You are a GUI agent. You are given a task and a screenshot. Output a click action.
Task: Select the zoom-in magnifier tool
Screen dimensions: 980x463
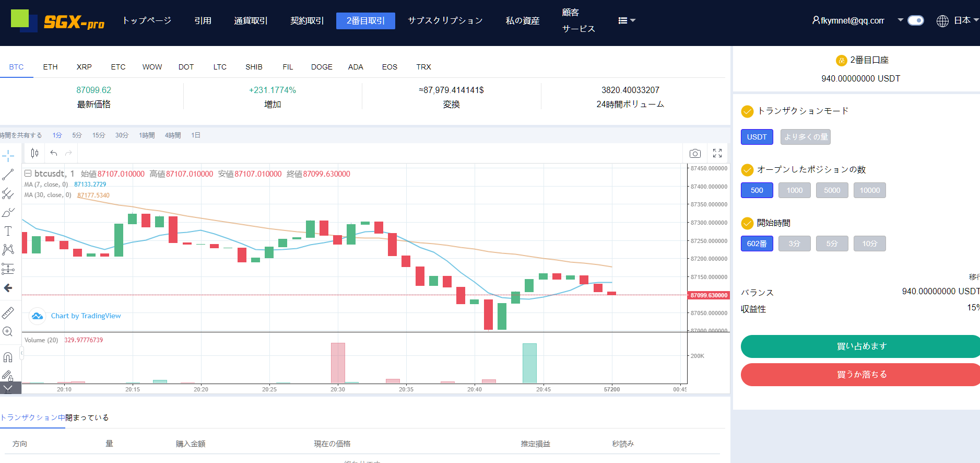tap(8, 332)
